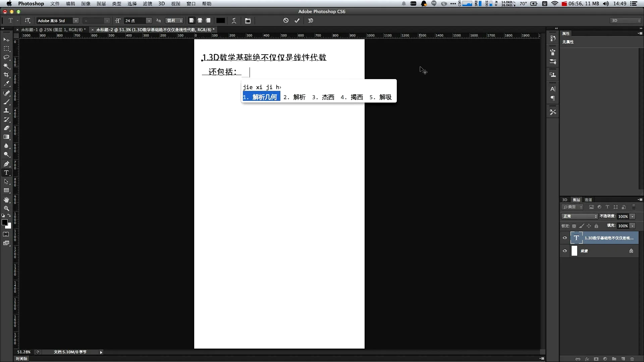This screenshot has height=362, width=644.
Task: Select the Gradient tool
Action: click(6, 137)
